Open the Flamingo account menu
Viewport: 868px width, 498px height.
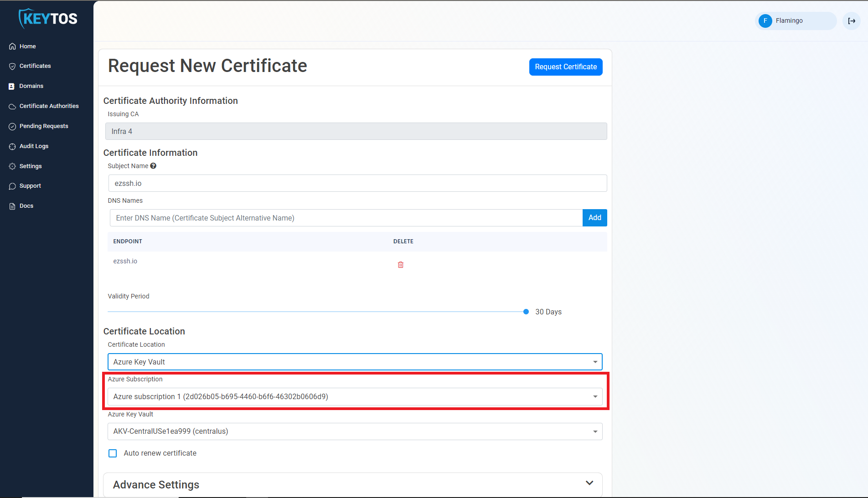(796, 21)
